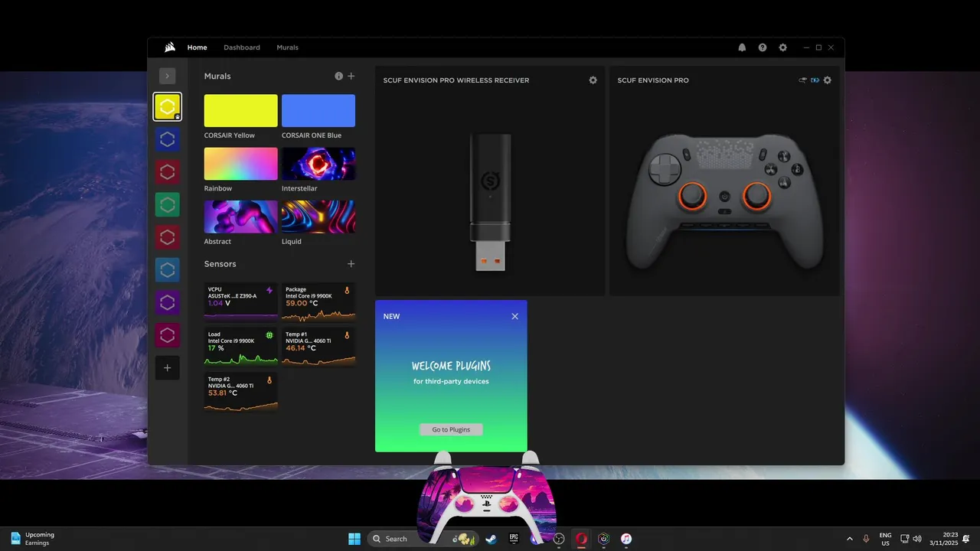Click the wired connection icon on Envision Pro
Viewport: 980px width, 551px height.
pyautogui.click(x=802, y=80)
